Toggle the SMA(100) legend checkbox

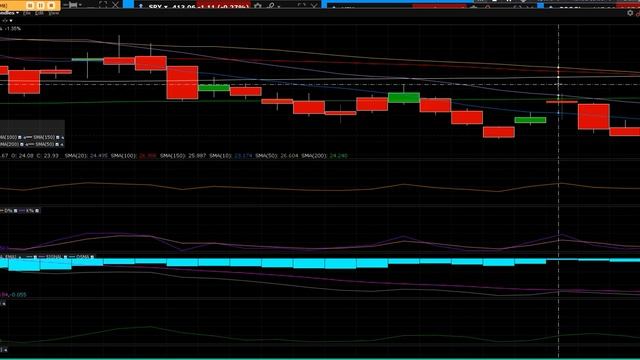pos(20,138)
